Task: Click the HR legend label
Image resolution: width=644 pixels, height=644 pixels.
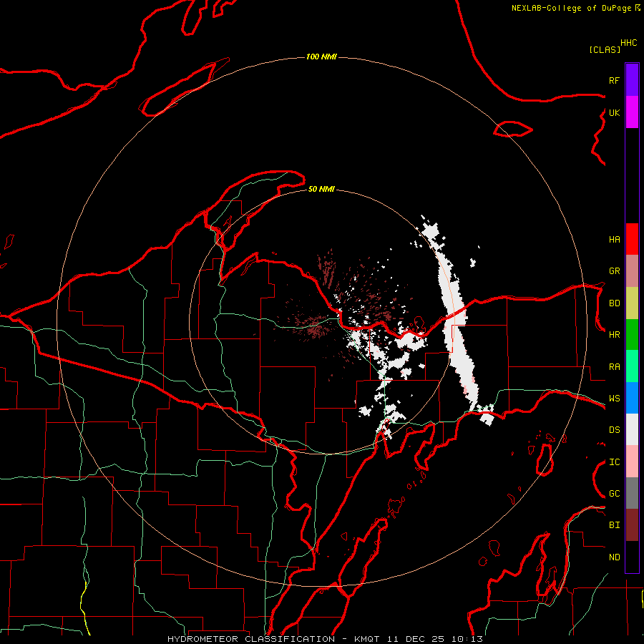Action: (614, 335)
